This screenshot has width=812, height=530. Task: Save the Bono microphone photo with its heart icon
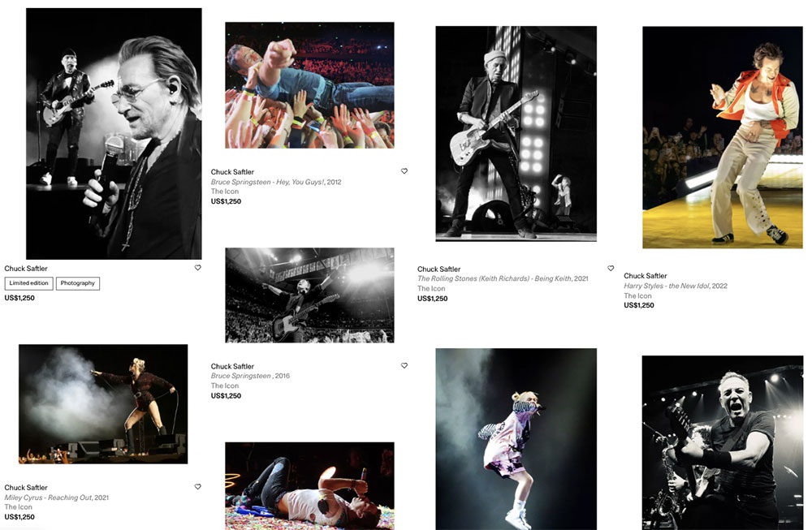[198, 268]
